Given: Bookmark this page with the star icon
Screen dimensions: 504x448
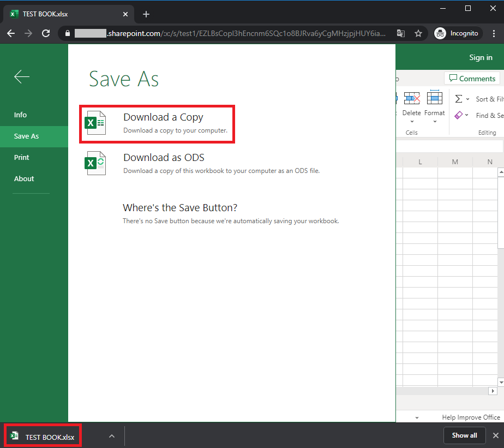Looking at the screenshot, I should 418,33.
